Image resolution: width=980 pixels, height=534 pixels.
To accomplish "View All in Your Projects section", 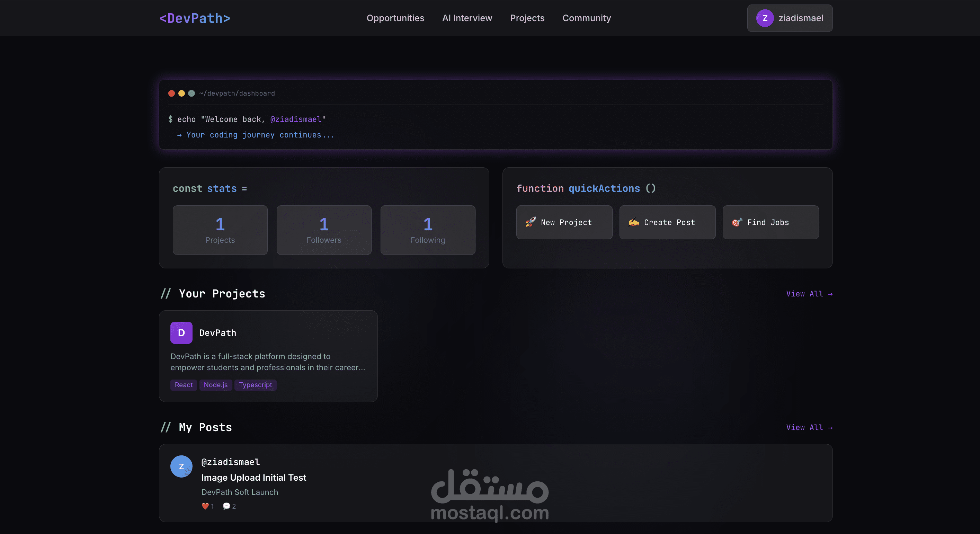I will click(x=809, y=294).
